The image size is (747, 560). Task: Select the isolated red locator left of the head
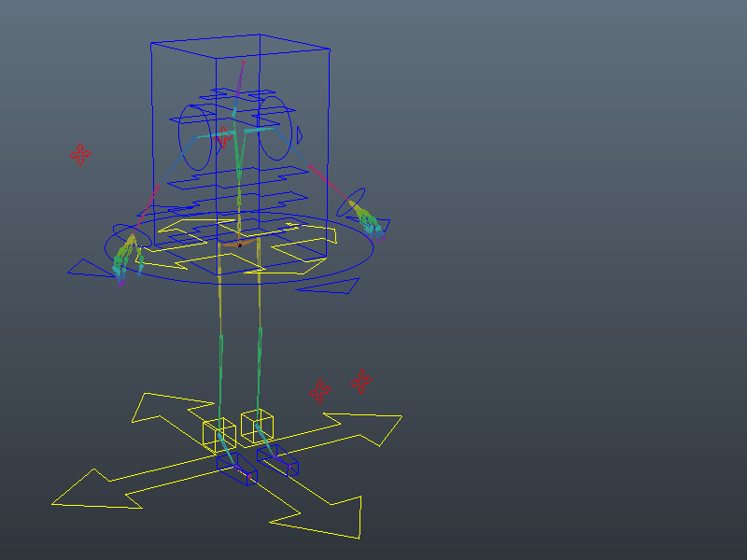pos(81,154)
